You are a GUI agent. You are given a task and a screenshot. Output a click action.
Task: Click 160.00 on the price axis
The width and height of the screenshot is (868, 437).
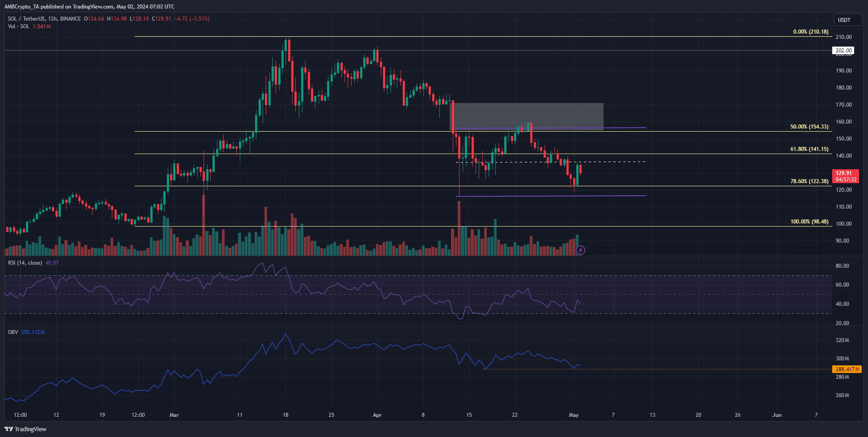[844, 122]
